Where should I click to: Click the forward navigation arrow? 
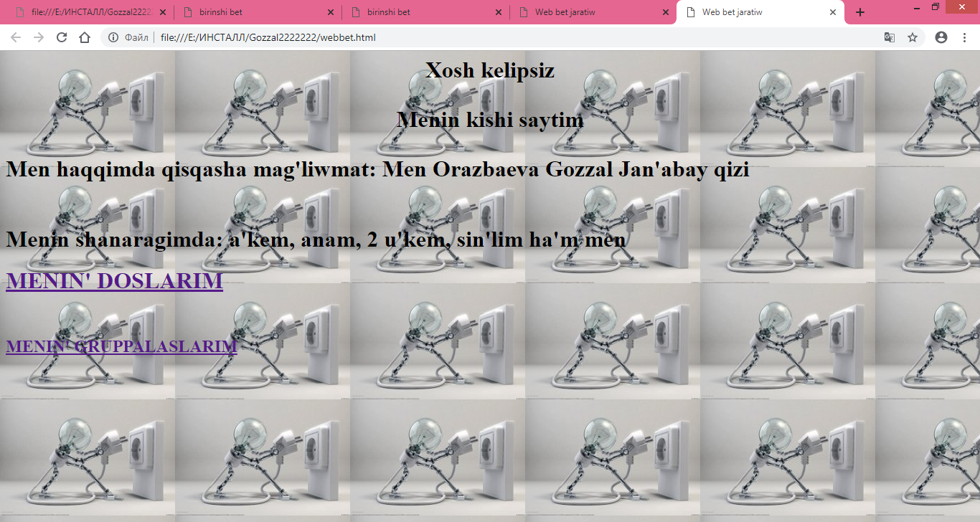point(39,37)
